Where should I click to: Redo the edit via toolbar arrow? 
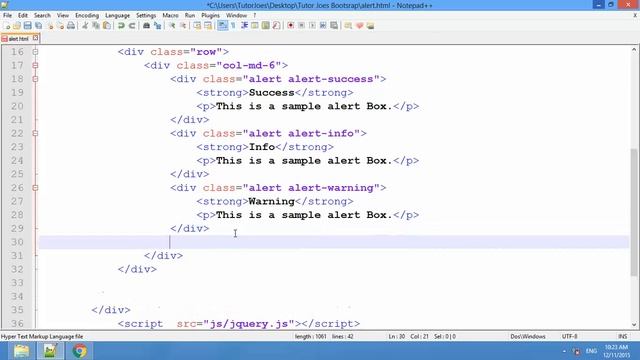point(132,26)
